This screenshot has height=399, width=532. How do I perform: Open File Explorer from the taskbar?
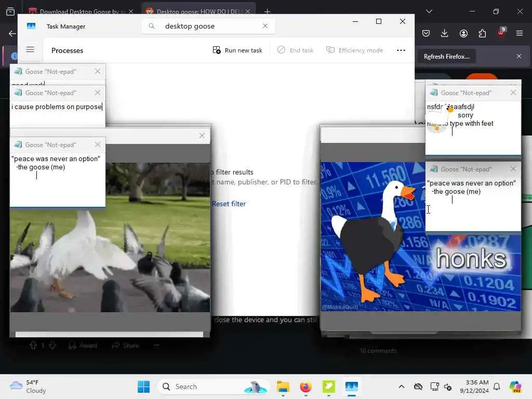point(283,387)
